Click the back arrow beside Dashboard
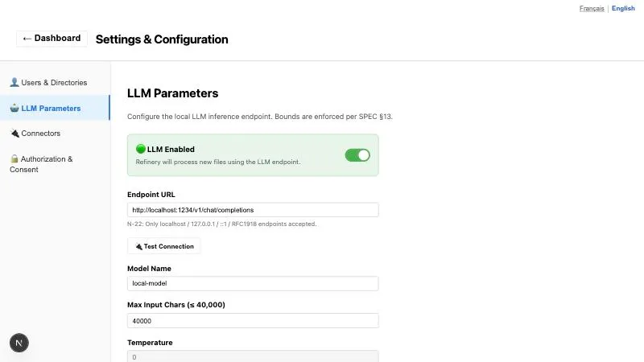 pyautogui.click(x=27, y=39)
